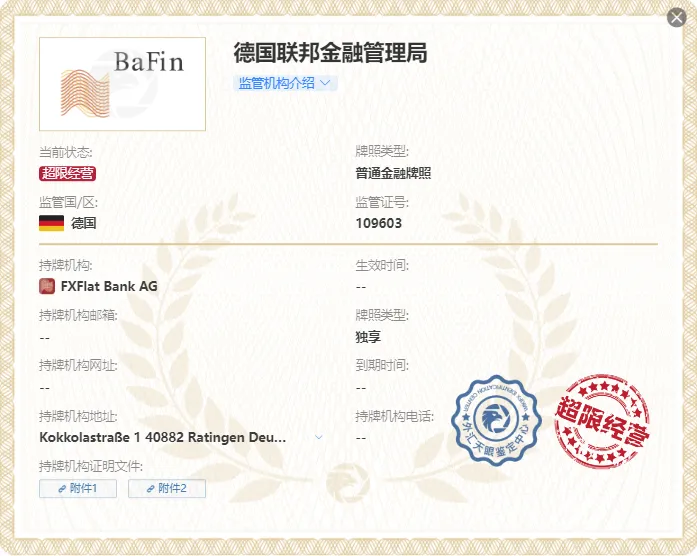Image resolution: width=697 pixels, height=556 pixels.
Task: Expand the 监管机构介绍 dropdown
Action: tap(285, 83)
